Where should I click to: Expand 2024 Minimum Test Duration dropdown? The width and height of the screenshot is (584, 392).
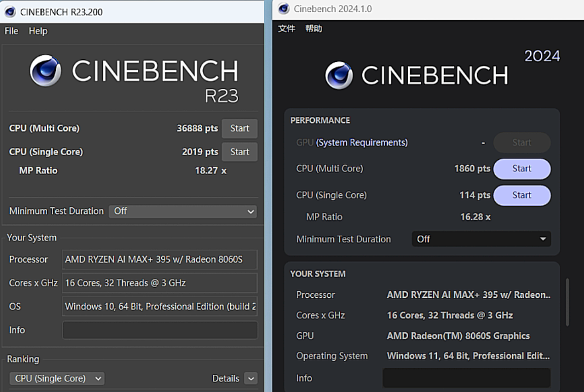click(x=481, y=239)
